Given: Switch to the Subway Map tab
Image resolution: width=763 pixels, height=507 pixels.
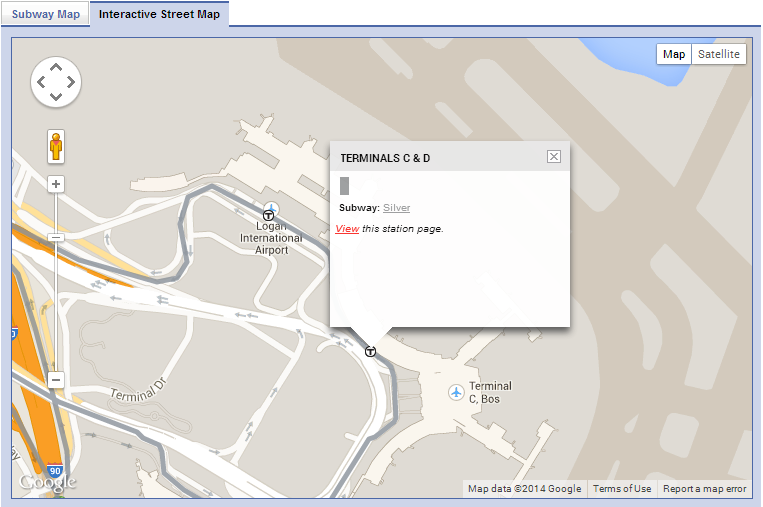Looking at the screenshot, I should (45, 14).
